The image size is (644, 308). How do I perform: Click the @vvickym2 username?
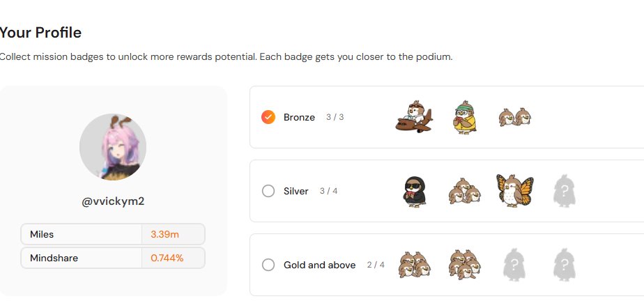click(113, 202)
